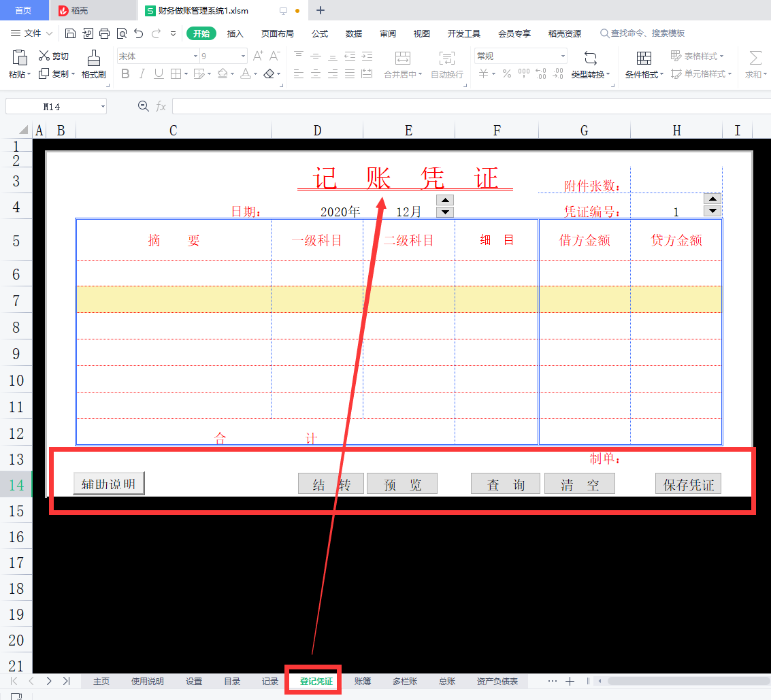Click the Save icon in quick toolbar
The width and height of the screenshot is (771, 700).
click(70, 33)
